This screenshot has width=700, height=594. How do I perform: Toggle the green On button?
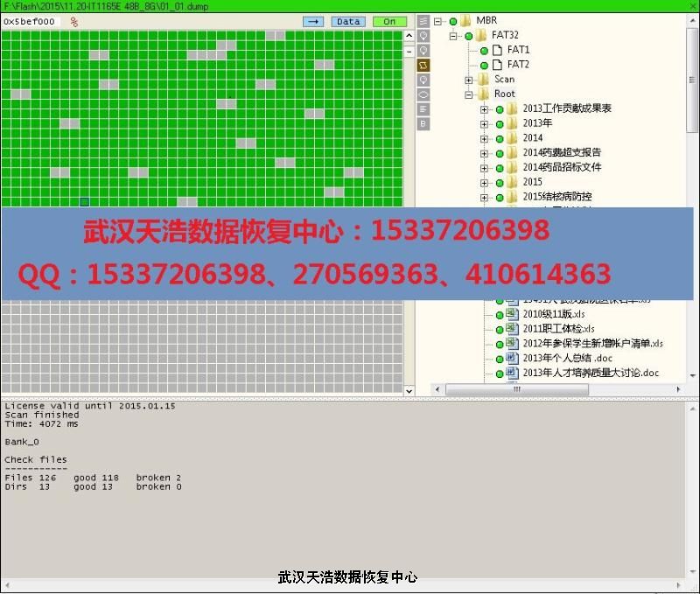389,21
